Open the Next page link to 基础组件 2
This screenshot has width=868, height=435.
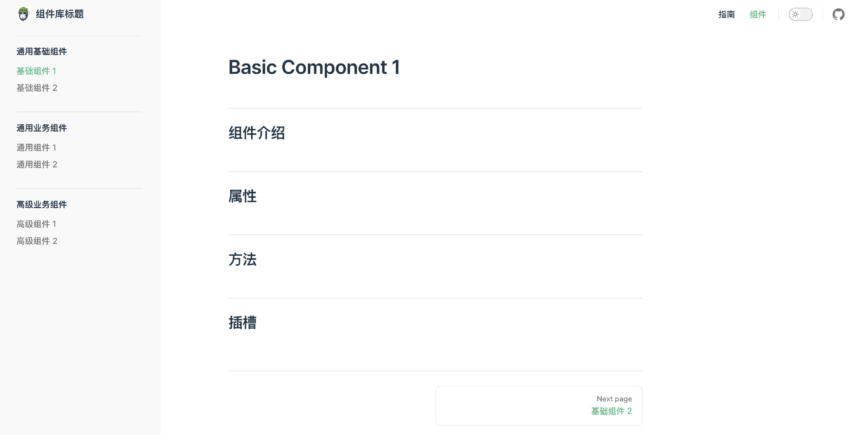[x=612, y=410]
